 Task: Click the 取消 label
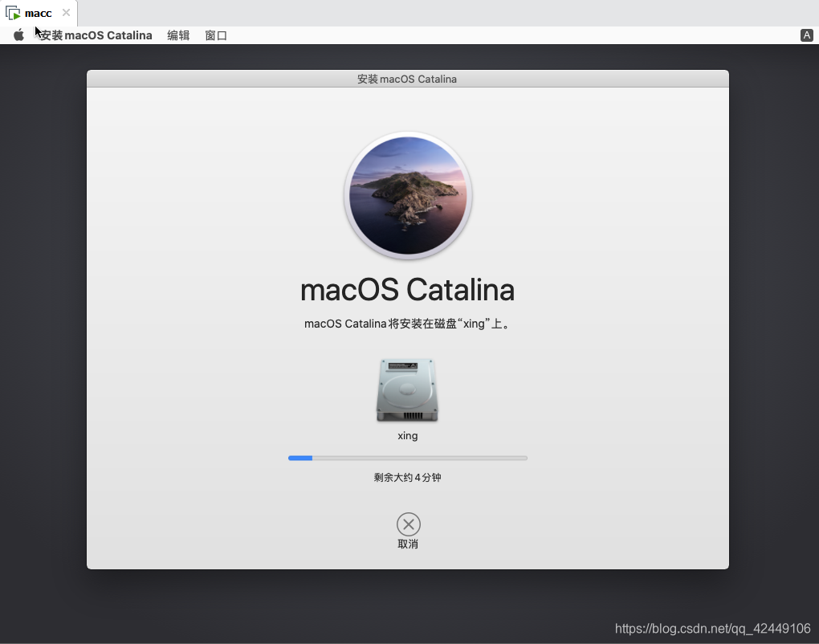(x=408, y=544)
